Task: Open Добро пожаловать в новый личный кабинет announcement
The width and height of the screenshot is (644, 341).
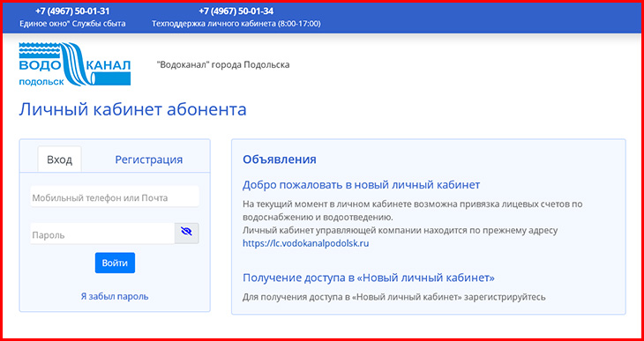Action: (x=362, y=185)
